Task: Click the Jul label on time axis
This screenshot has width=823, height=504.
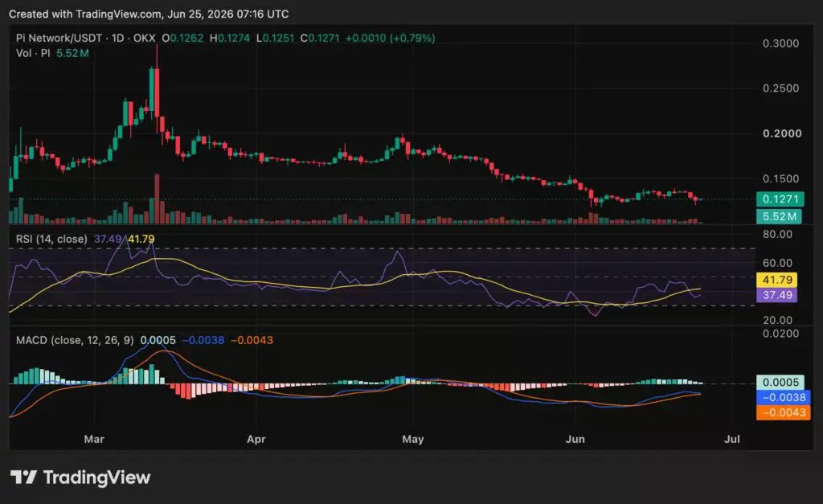Action: (732, 440)
